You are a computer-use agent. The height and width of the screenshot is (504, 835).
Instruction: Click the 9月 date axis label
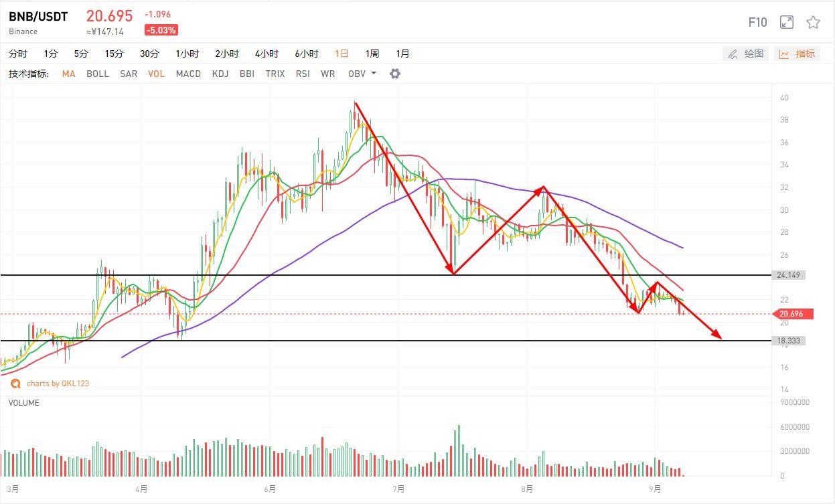point(655,489)
